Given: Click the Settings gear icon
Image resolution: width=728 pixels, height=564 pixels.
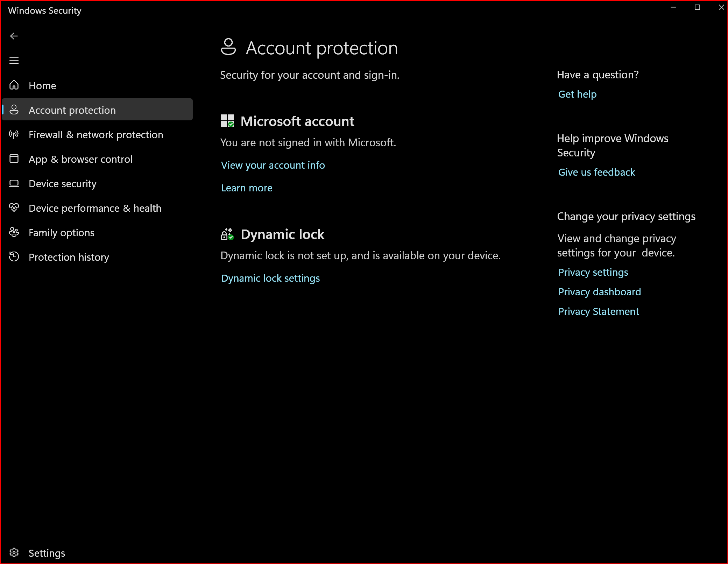Looking at the screenshot, I should [14, 552].
